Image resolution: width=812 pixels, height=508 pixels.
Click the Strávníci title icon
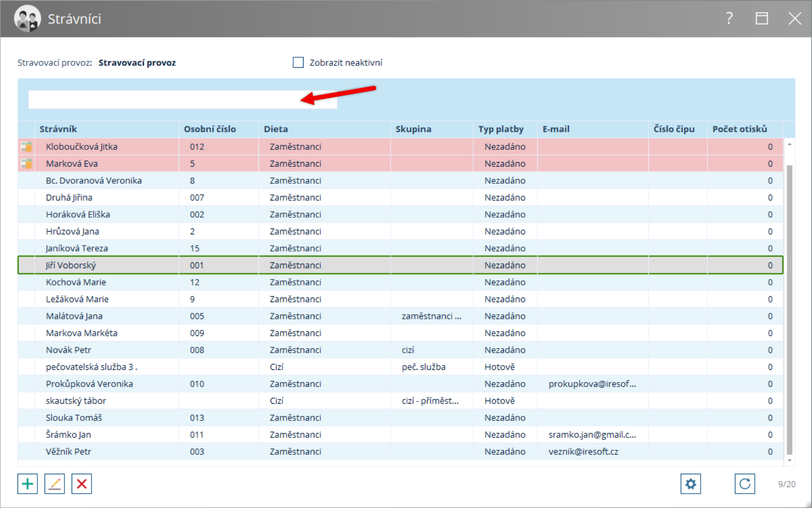[x=27, y=19]
